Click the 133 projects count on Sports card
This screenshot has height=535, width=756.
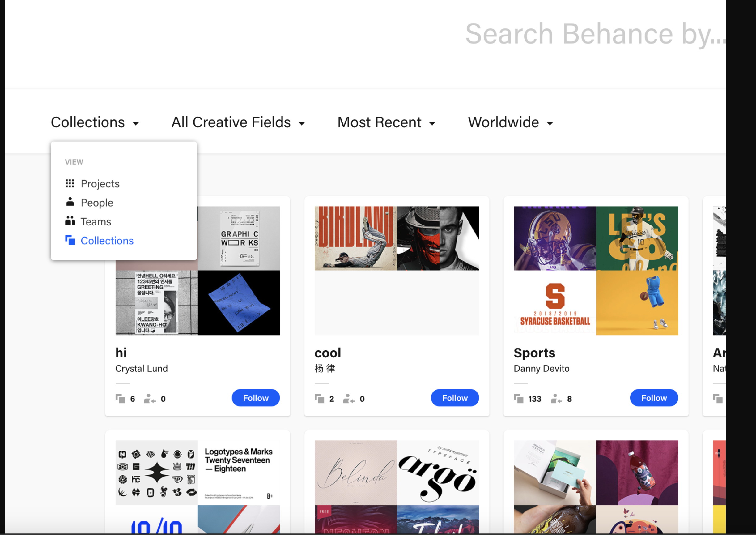(x=535, y=399)
